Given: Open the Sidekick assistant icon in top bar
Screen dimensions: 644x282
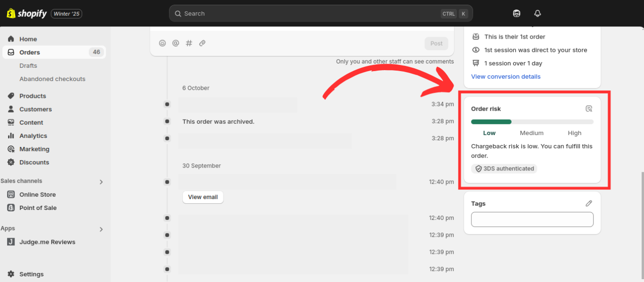Looking at the screenshot, I should [x=517, y=14].
